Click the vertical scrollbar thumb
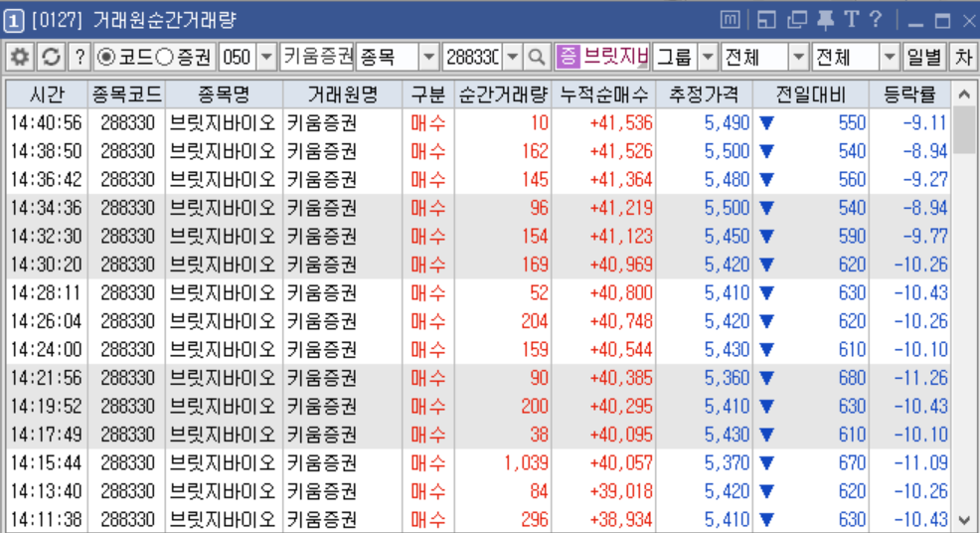This screenshot has width=980, height=533. 964,130
